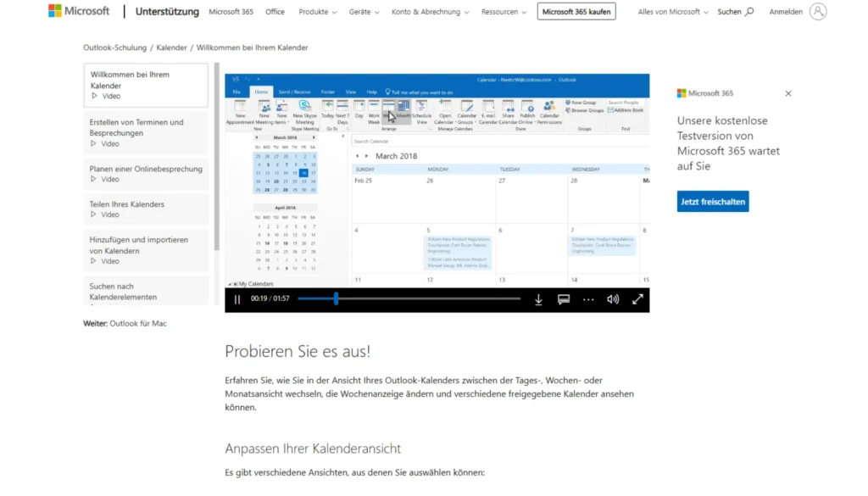This screenshot has height=496, width=868.
Task: Select Planen einer Onlinebesprechung video
Action: click(146, 173)
